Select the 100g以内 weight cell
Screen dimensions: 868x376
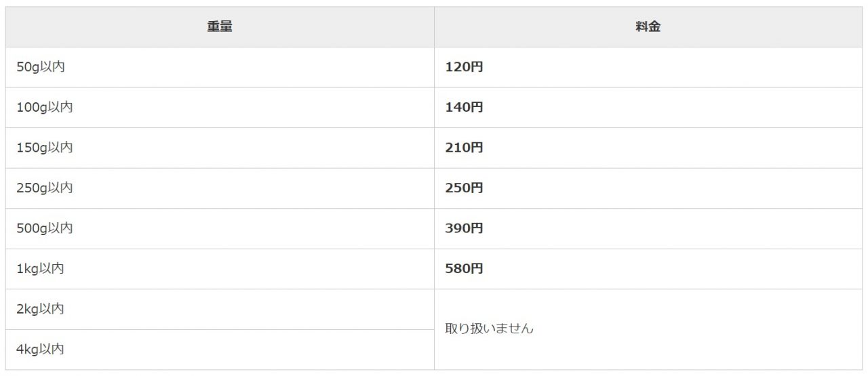pyautogui.click(x=44, y=107)
